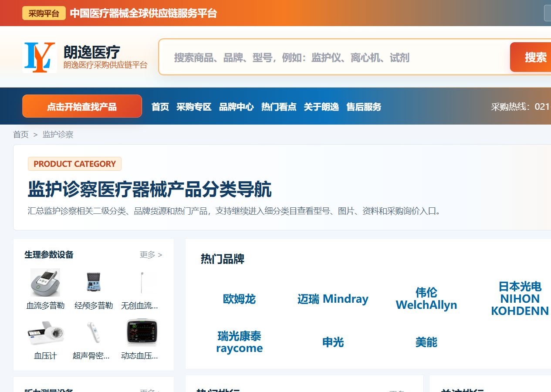Screen dimensions: 551x392
Task: Click the 生理参数设备 category heading
Action: [49, 255]
